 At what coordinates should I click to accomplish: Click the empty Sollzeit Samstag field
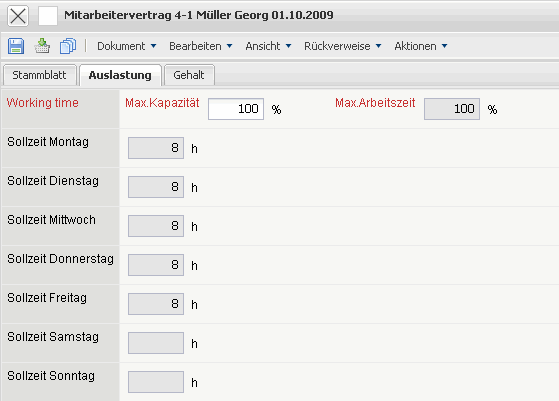coord(156,343)
